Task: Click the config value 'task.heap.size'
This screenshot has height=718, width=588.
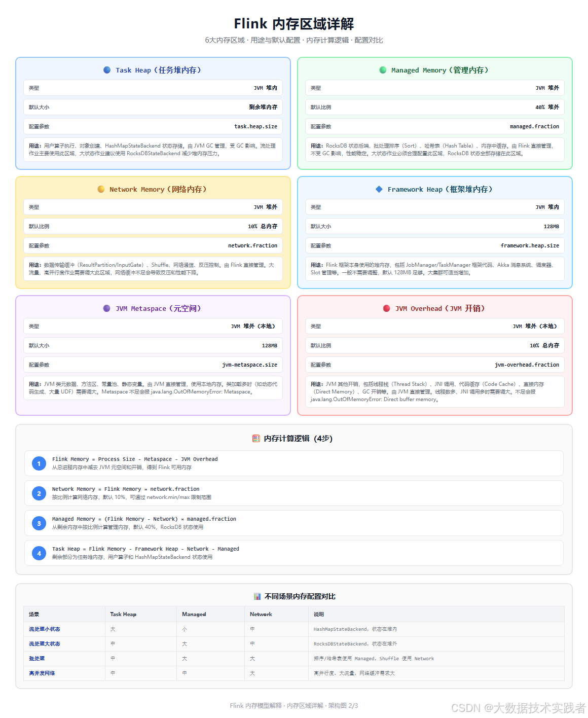Action: [255, 126]
